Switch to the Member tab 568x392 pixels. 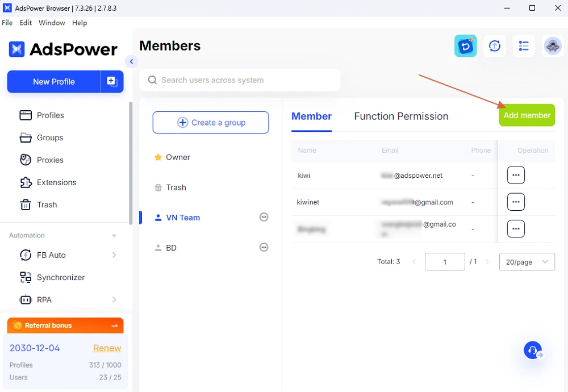(x=311, y=116)
